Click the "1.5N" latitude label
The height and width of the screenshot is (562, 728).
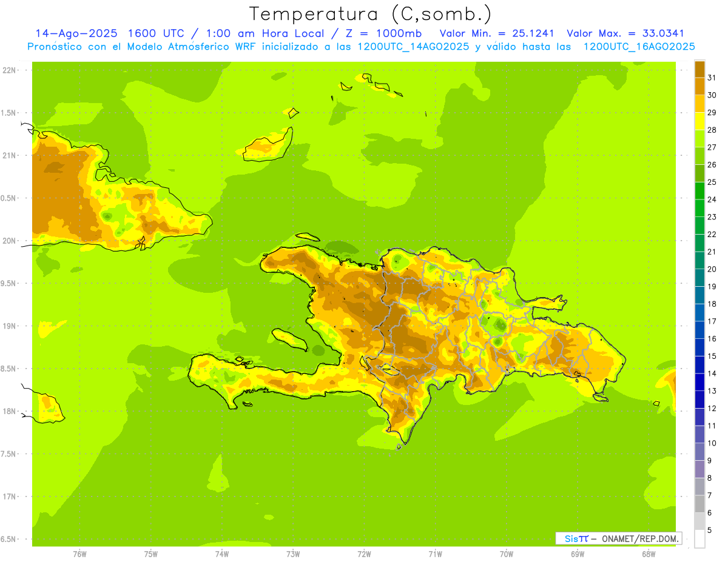(x=10, y=113)
